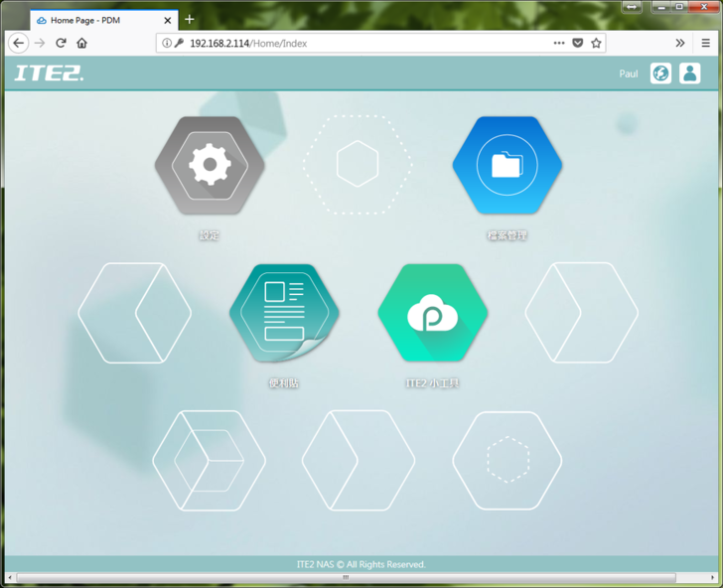Select the Home Page - PDM tab

[x=104, y=20]
